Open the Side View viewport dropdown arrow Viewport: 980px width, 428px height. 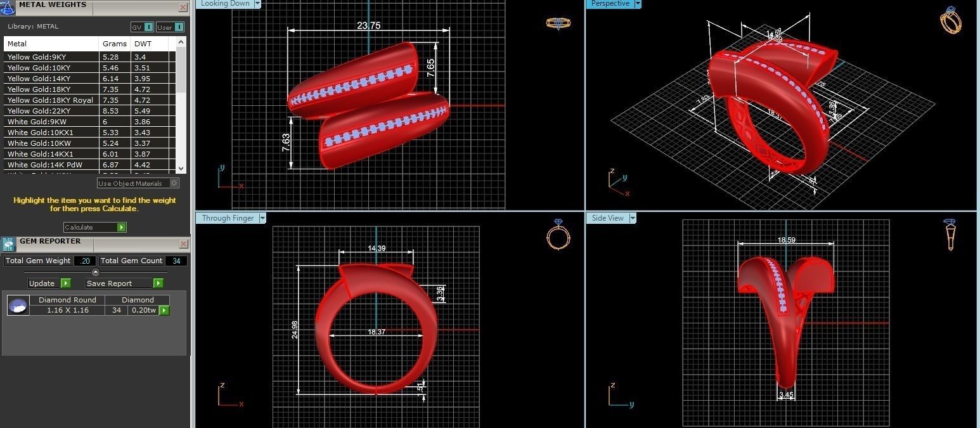click(x=632, y=218)
